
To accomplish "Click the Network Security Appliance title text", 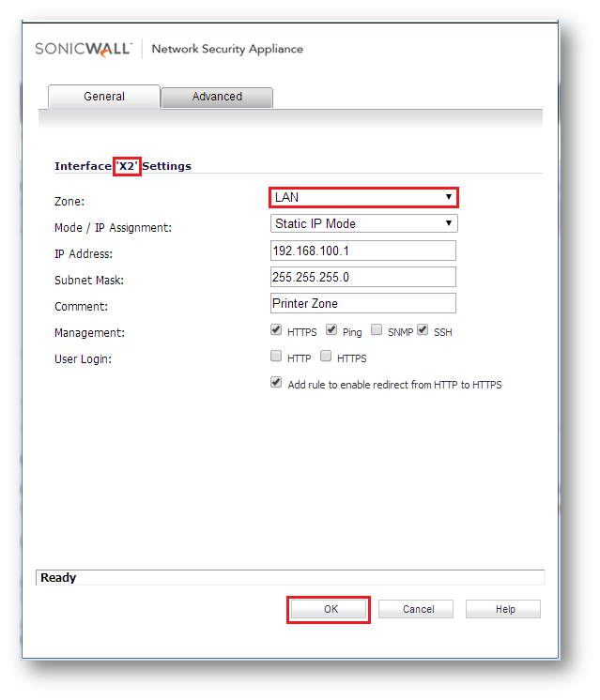I will [227, 49].
